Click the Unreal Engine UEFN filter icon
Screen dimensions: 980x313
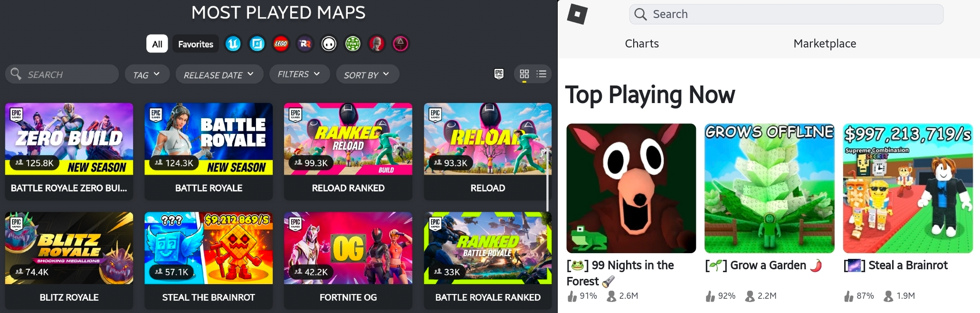click(x=233, y=44)
